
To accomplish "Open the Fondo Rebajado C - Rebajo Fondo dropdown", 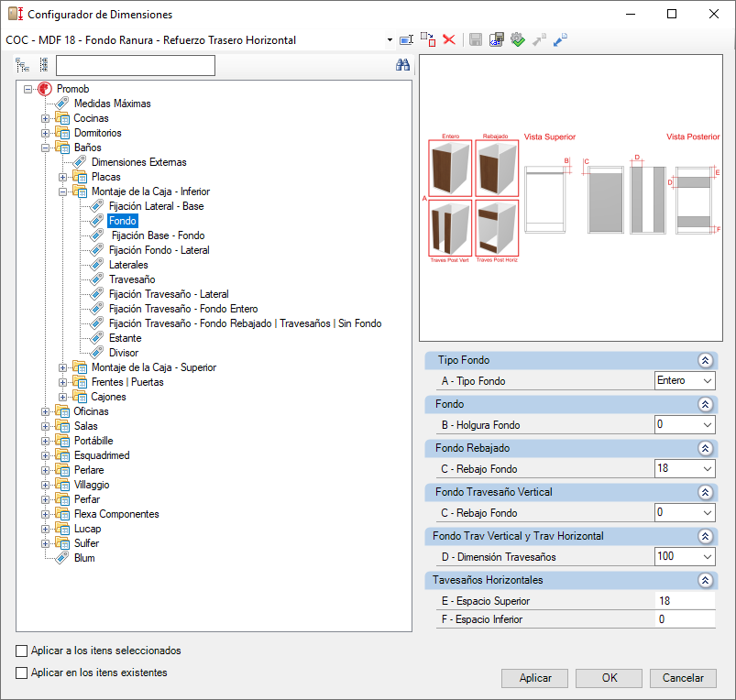I will click(x=708, y=468).
